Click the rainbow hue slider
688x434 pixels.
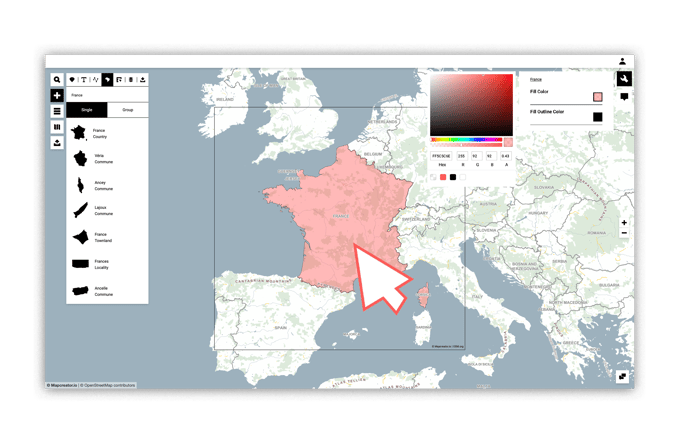point(466,140)
